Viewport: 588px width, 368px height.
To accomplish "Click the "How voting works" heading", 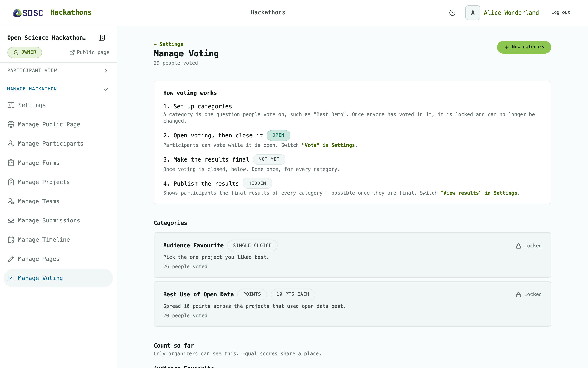I will pyautogui.click(x=190, y=93).
